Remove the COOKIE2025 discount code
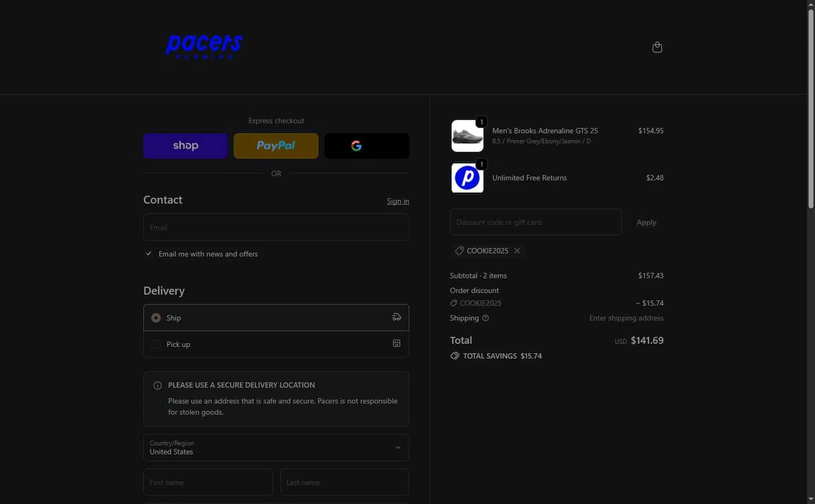The image size is (815, 504). [517, 251]
